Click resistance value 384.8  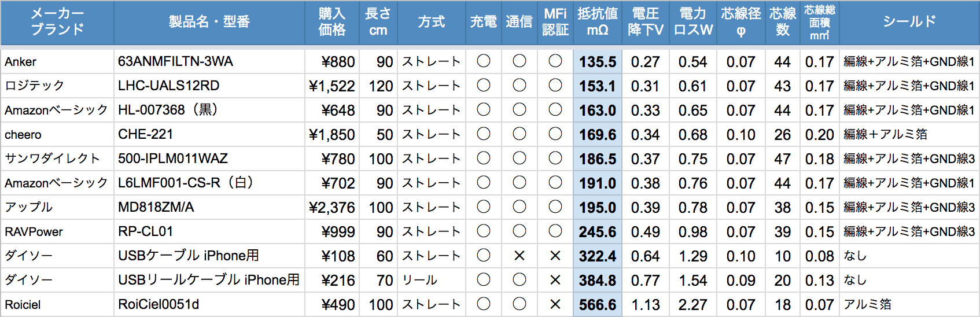pyautogui.click(x=598, y=281)
